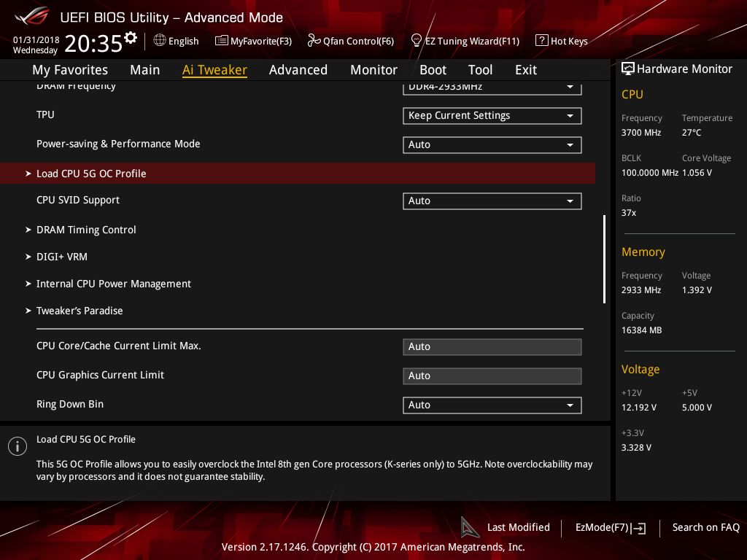The image size is (747, 560).
Task: Click the settings gear next to the clock
Action: point(131,38)
